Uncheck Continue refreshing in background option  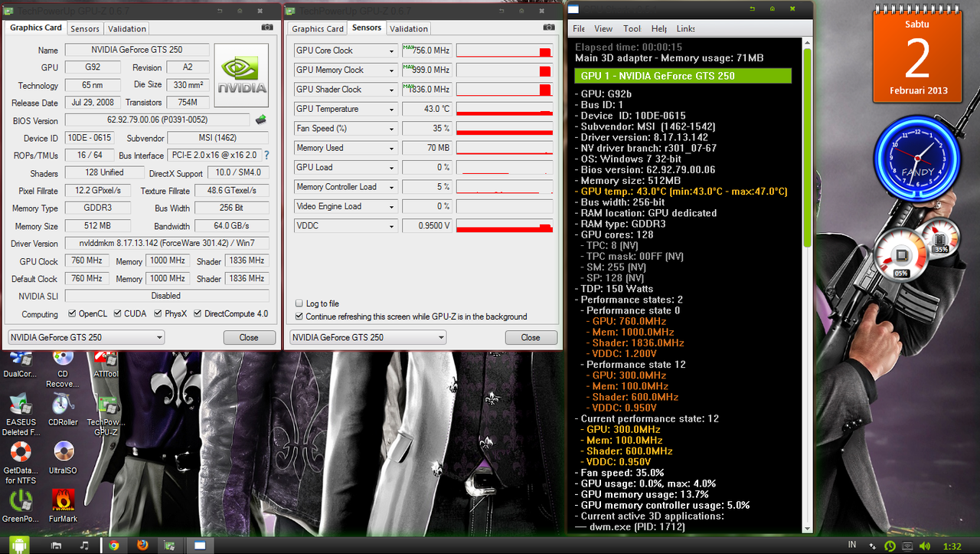tap(299, 316)
